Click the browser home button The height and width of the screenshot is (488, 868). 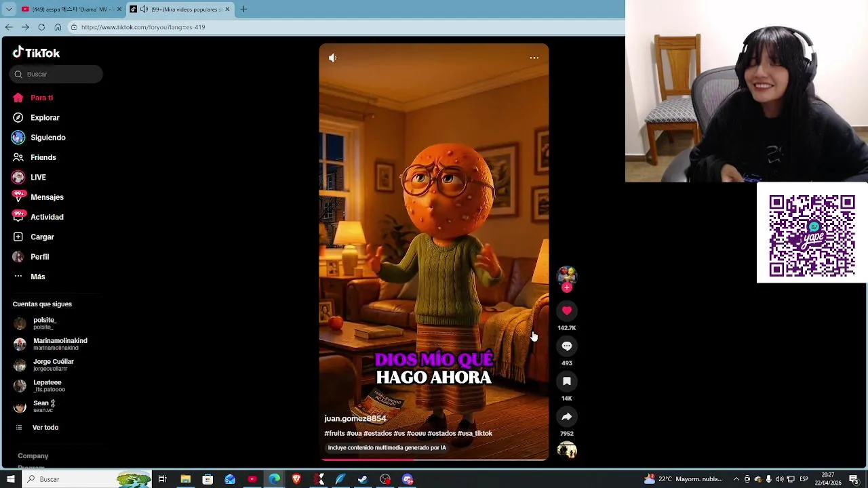coord(58,27)
